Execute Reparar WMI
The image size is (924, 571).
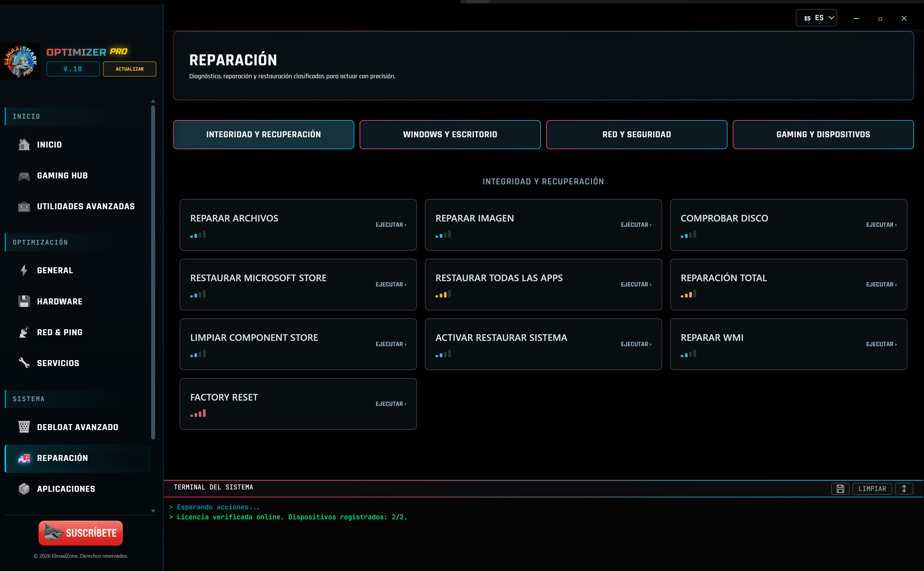[x=881, y=344]
